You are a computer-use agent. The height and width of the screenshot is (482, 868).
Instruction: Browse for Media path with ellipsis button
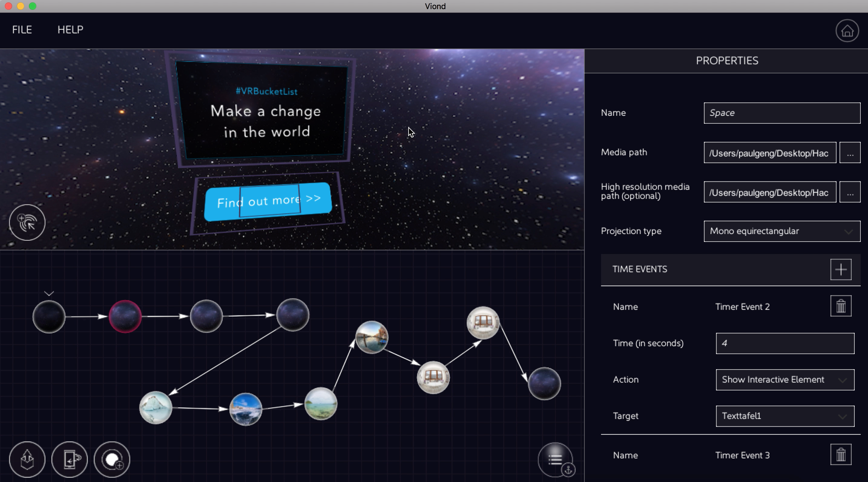tap(850, 153)
